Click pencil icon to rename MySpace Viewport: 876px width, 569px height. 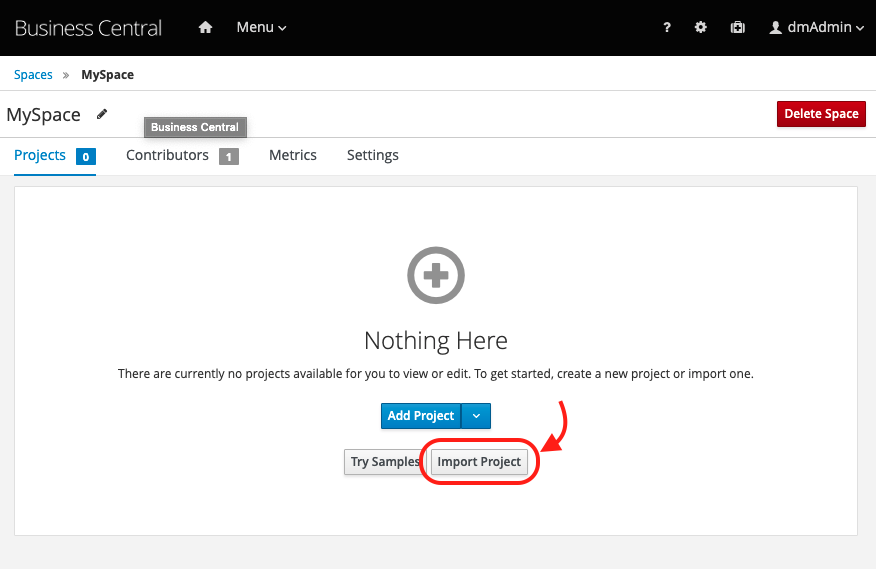point(102,114)
